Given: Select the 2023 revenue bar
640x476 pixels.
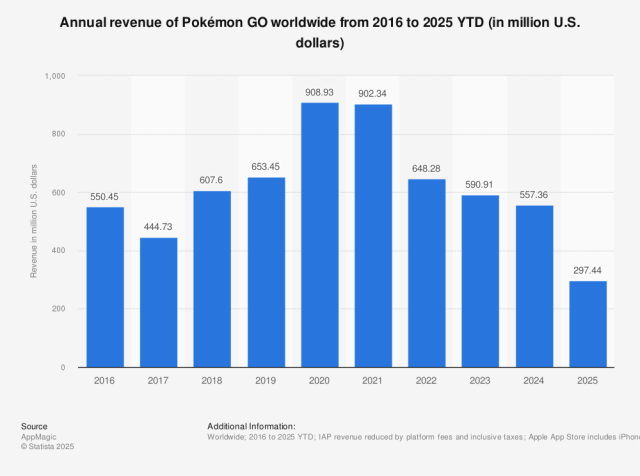Looking at the screenshot, I should point(480,281).
